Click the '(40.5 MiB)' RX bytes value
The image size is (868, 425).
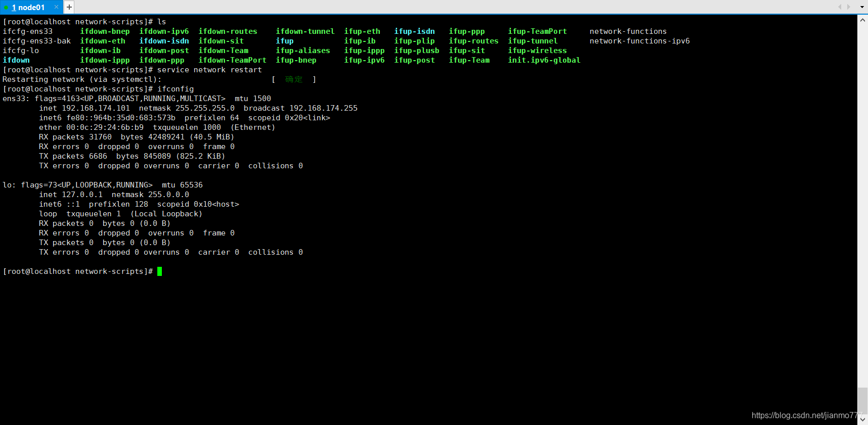[212, 137]
